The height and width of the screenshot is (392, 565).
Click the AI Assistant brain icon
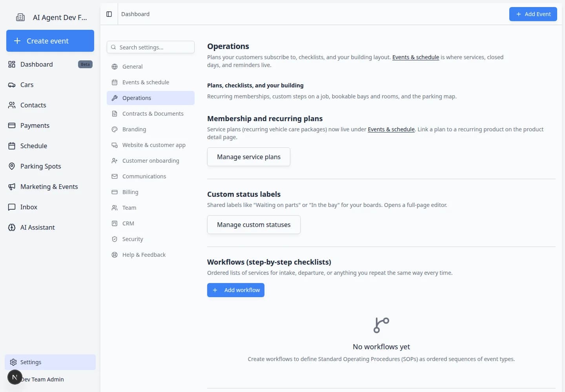point(12,227)
